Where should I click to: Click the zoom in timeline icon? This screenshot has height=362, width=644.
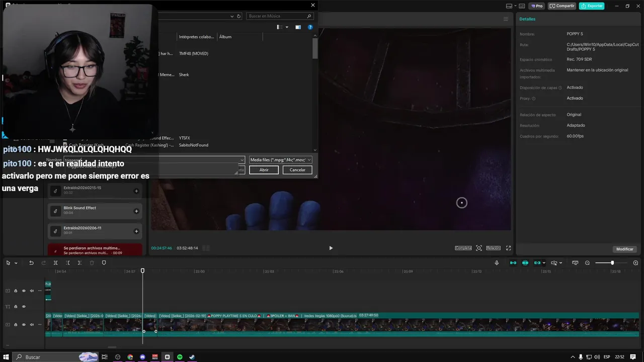635,263
